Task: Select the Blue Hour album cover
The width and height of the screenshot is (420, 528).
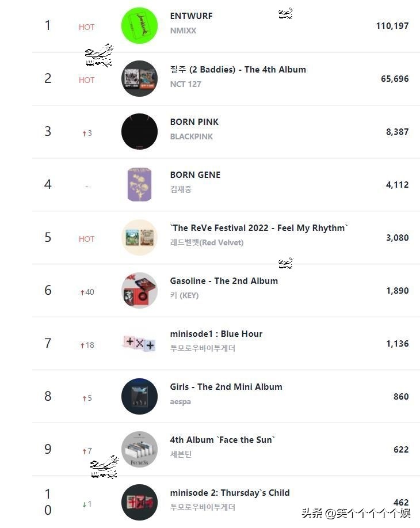Action: (x=139, y=343)
